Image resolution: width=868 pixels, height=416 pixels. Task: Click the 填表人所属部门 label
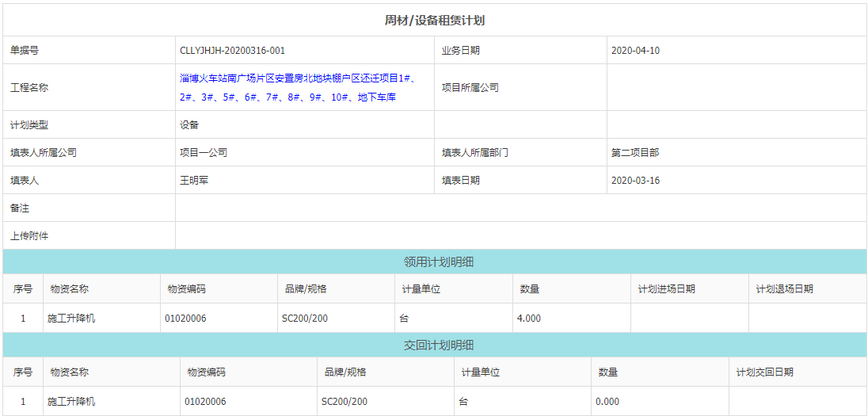coord(475,152)
